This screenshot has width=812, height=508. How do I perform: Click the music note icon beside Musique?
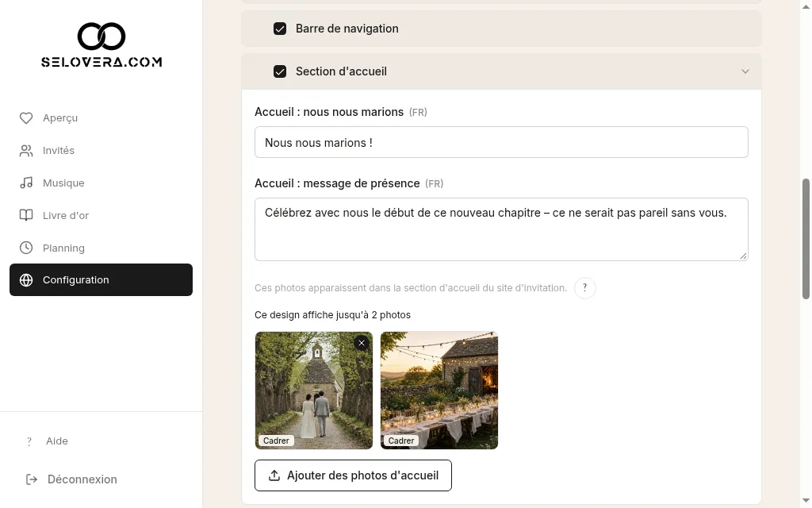coord(26,183)
